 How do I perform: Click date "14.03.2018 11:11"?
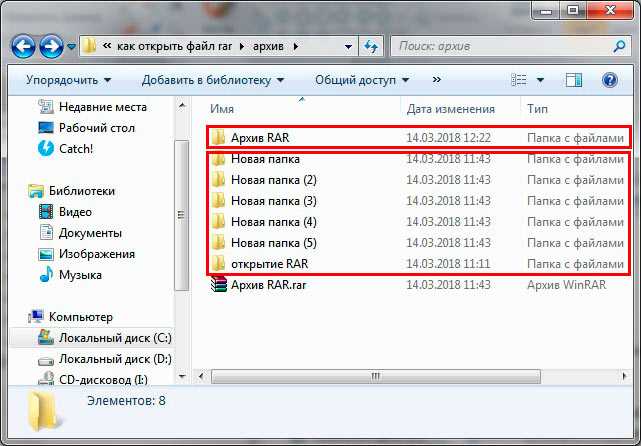448,264
